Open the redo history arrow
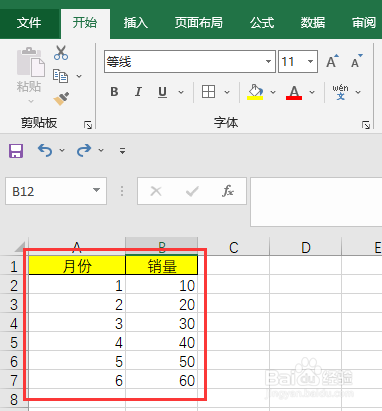Viewport: 382px width, 411px height. click(101, 151)
